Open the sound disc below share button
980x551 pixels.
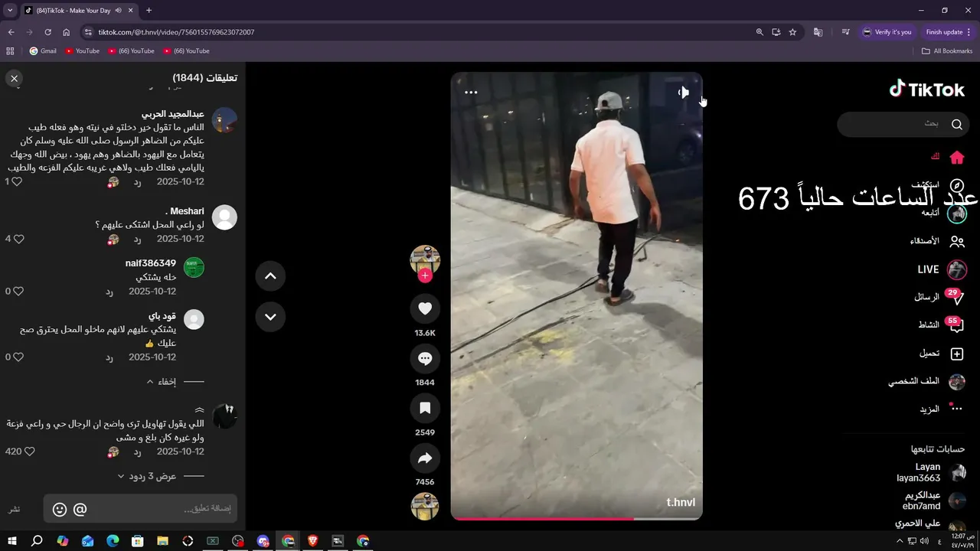pos(425,507)
